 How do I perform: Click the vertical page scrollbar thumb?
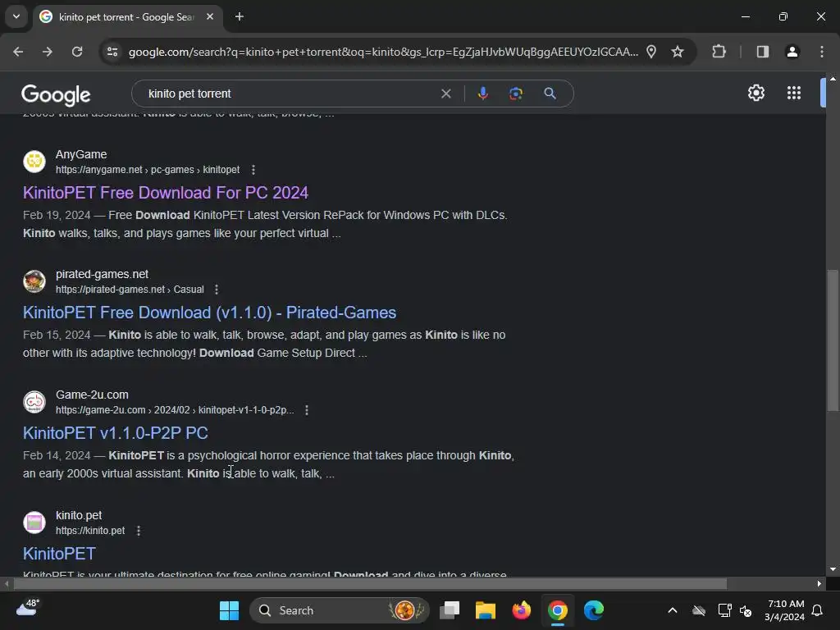(833, 340)
